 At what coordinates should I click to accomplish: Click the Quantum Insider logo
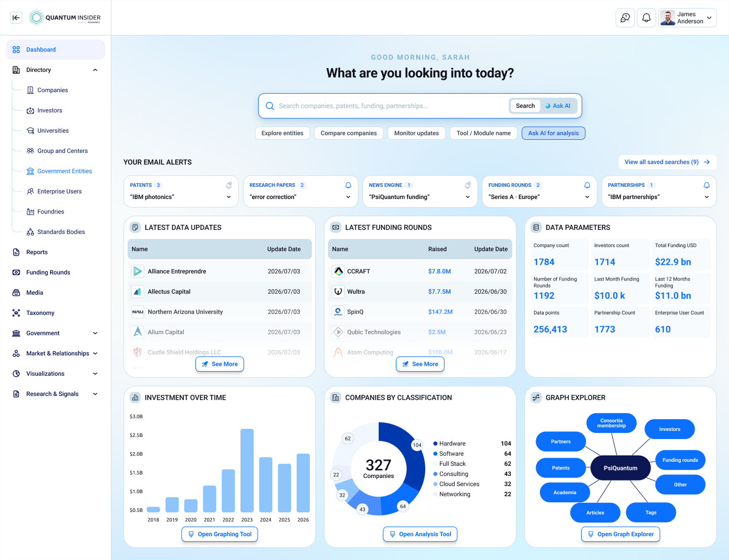[65, 18]
